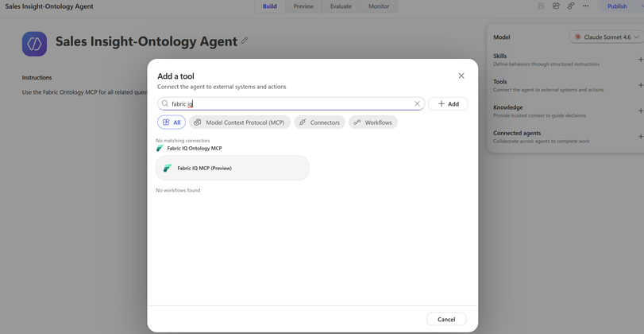This screenshot has width=644, height=334.
Task: Select the Workflows filter chip
Action: pos(373,122)
